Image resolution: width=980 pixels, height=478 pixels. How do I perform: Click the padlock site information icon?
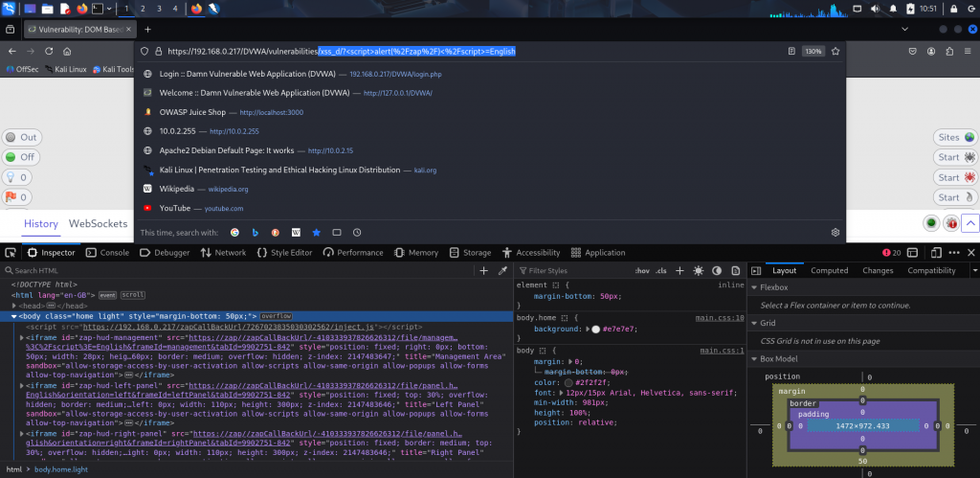(x=158, y=52)
